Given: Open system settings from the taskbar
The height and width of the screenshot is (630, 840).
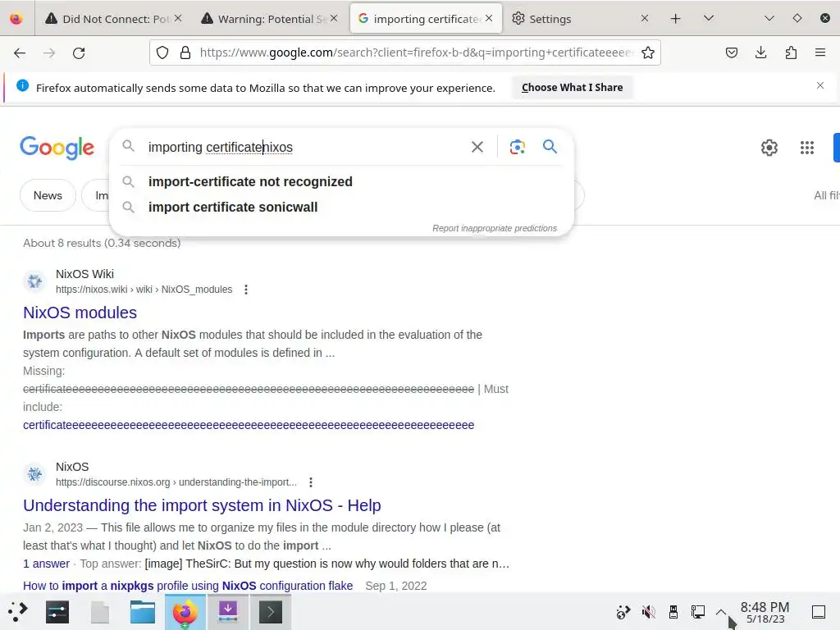Looking at the screenshot, I should tap(57, 612).
